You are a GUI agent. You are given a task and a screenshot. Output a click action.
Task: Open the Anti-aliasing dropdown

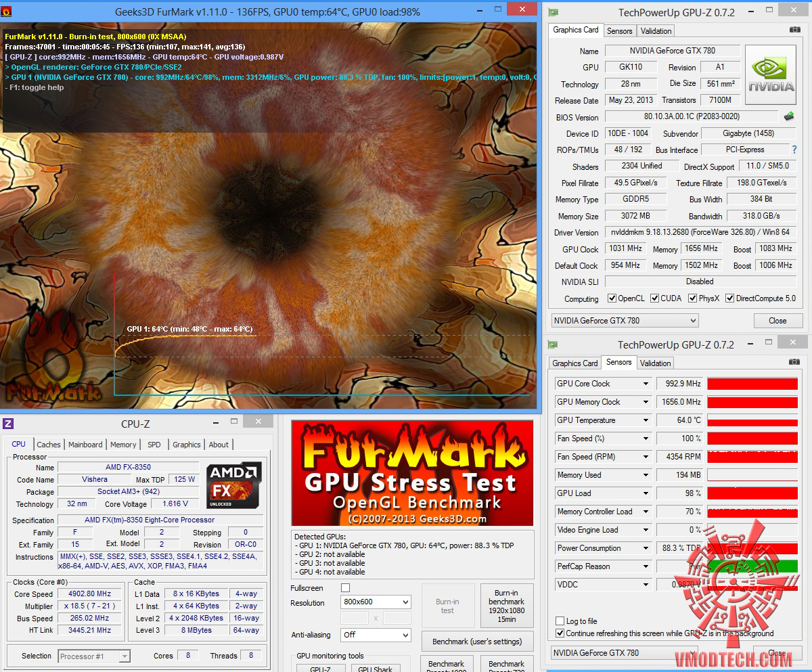tap(376, 635)
